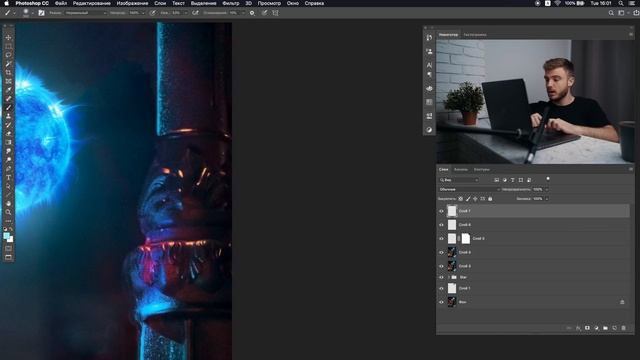Click the Delete layer trash icon

pos(623,328)
